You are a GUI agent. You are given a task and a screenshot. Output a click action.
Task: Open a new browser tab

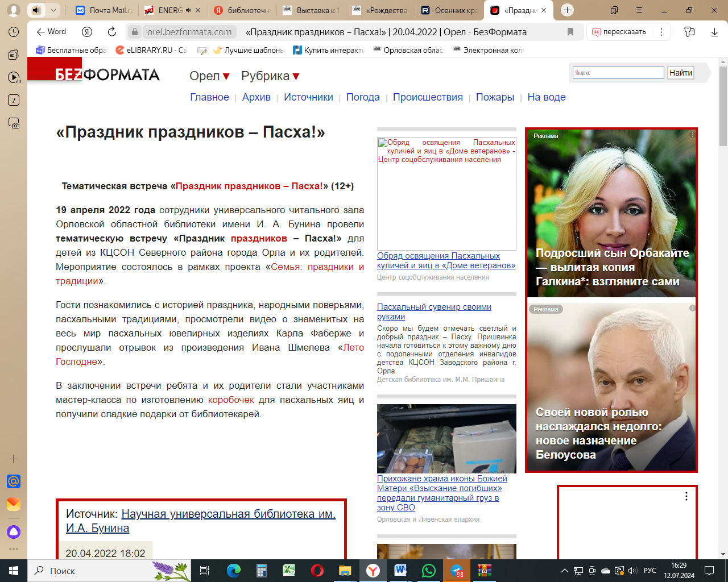(x=567, y=10)
